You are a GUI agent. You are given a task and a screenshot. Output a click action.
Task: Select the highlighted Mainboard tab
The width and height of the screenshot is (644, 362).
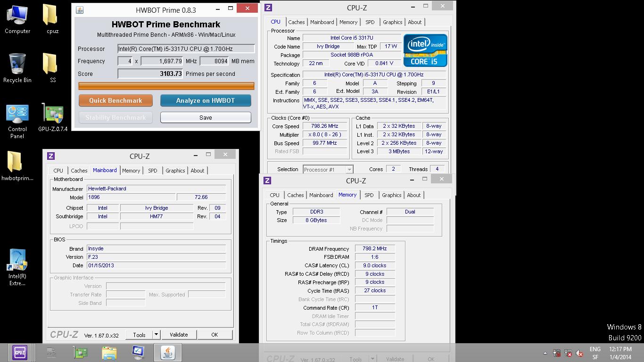(105, 170)
